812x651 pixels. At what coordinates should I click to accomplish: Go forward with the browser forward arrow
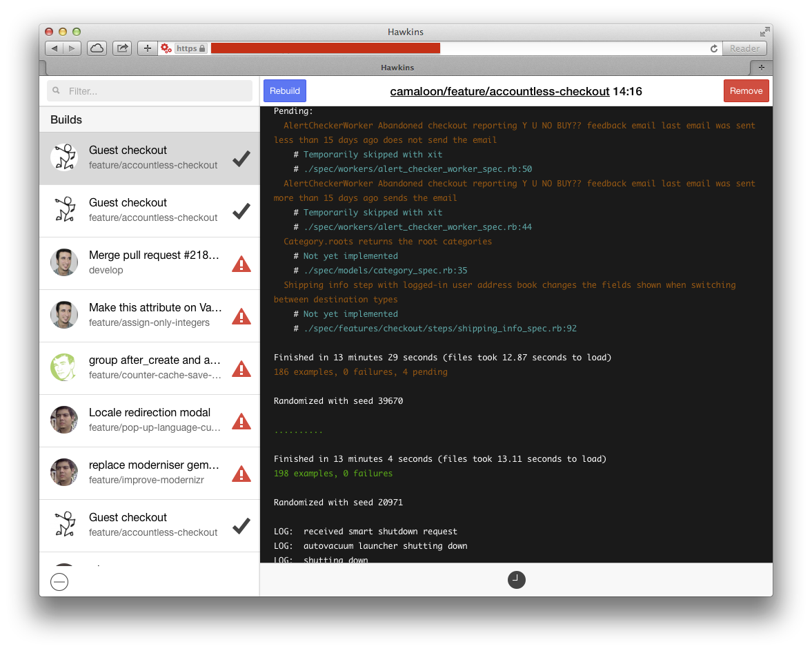coord(72,48)
